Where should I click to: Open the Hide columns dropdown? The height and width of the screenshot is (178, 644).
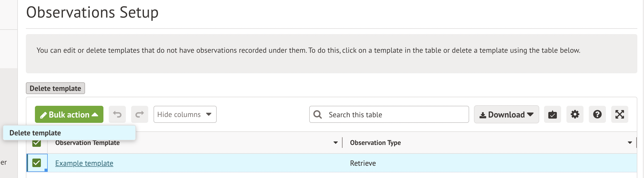click(x=185, y=114)
